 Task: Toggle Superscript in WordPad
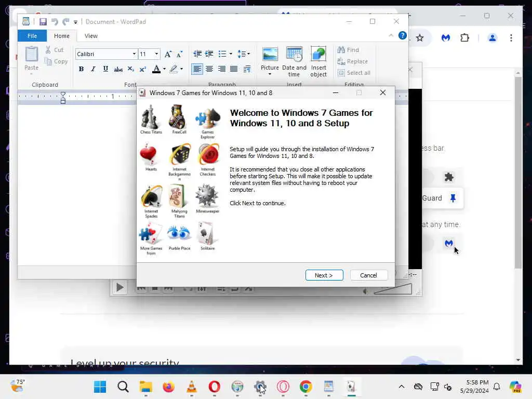click(x=142, y=69)
